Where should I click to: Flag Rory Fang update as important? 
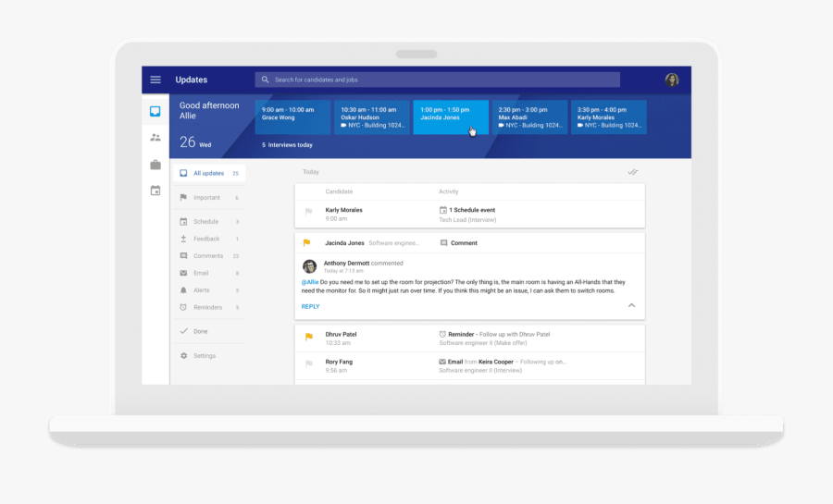tap(308, 364)
